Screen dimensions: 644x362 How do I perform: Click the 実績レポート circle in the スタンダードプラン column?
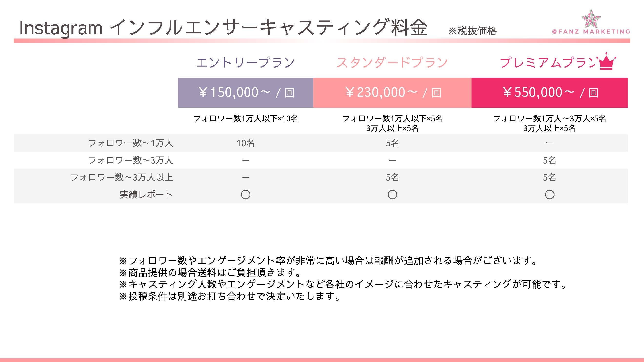[392, 195]
